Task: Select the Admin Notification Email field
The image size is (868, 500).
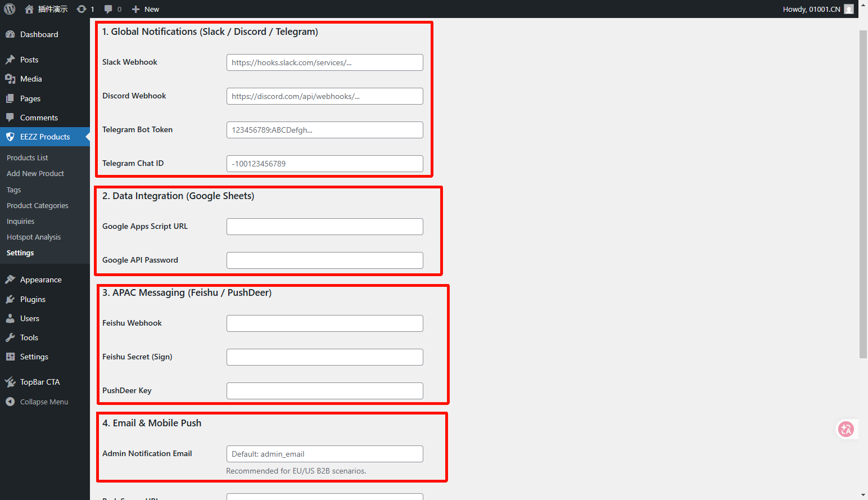Action: 324,454
